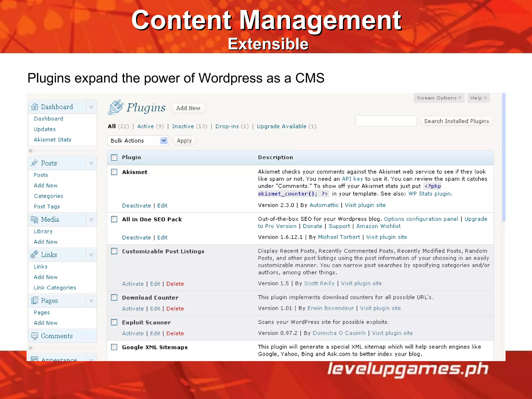Viewport: 532px width, 399px height.
Task: Click the Donncha O Caoimh author link
Action: tap(339, 333)
